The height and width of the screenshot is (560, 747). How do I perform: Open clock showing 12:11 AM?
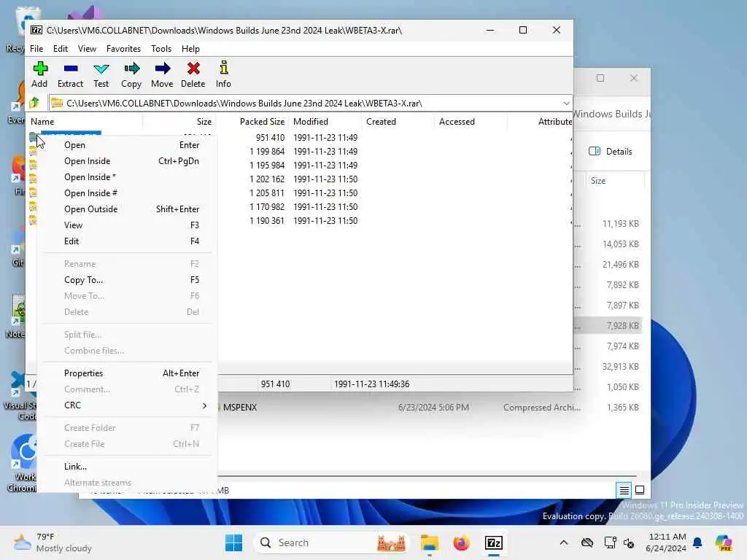tap(667, 542)
